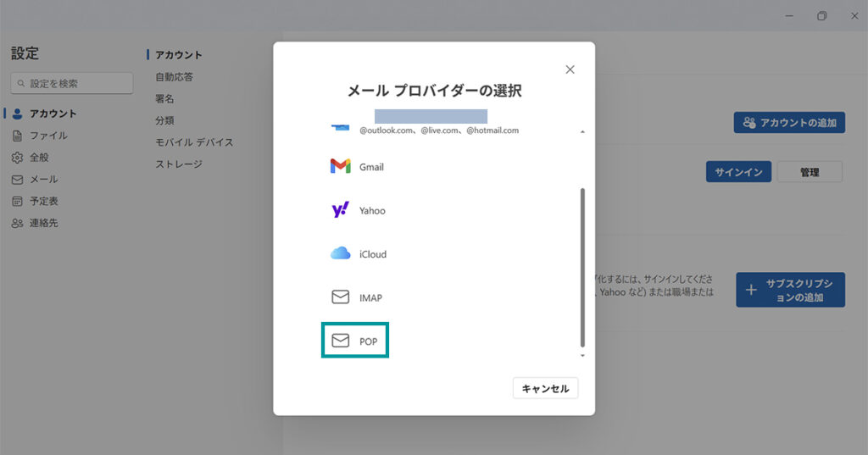This screenshot has height=455, width=868.
Task: Click the person icon beside アカウント
Action: pyautogui.click(x=18, y=114)
